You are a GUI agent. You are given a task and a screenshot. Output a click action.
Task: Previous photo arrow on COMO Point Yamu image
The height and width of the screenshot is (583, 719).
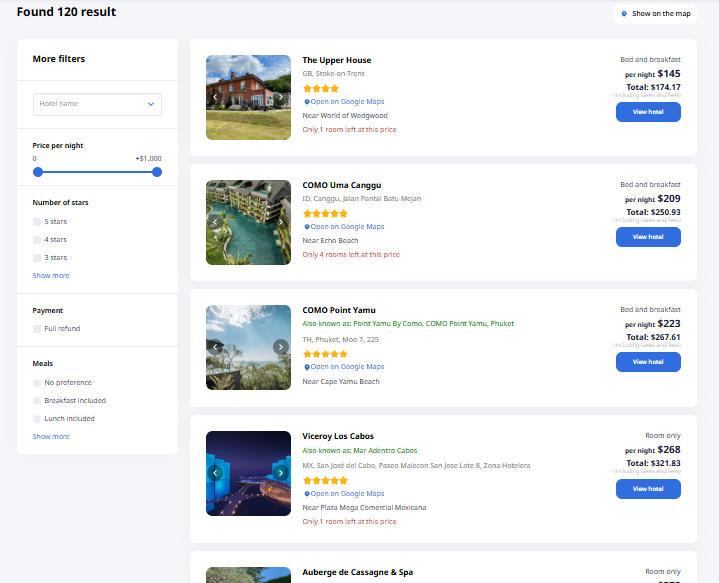[215, 347]
